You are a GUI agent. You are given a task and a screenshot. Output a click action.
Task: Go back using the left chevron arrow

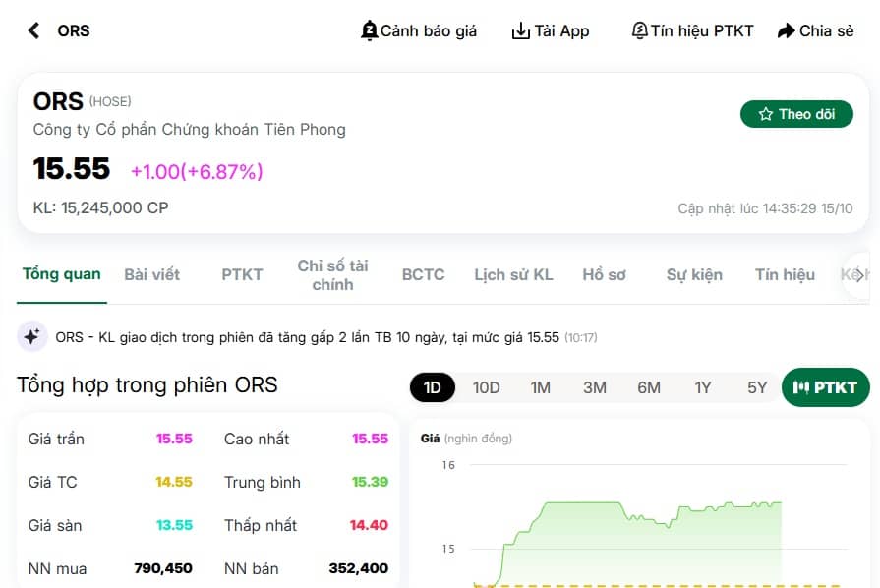(34, 30)
